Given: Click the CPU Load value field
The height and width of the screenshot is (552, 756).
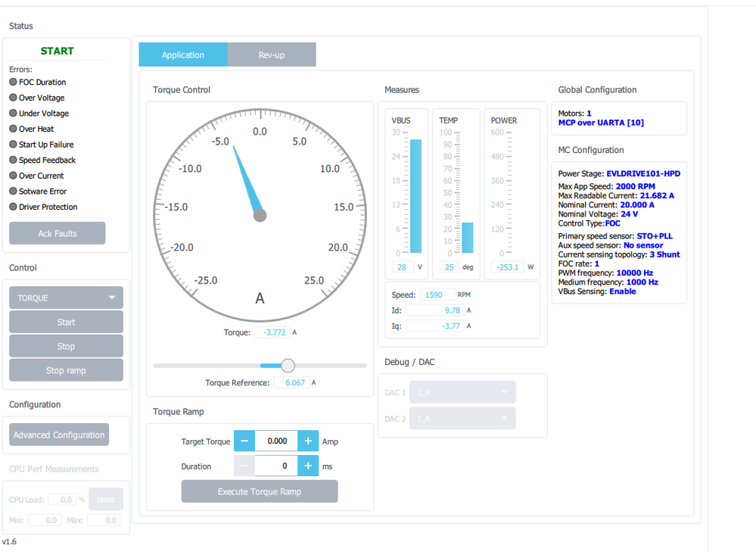Looking at the screenshot, I should pyautogui.click(x=62, y=500).
